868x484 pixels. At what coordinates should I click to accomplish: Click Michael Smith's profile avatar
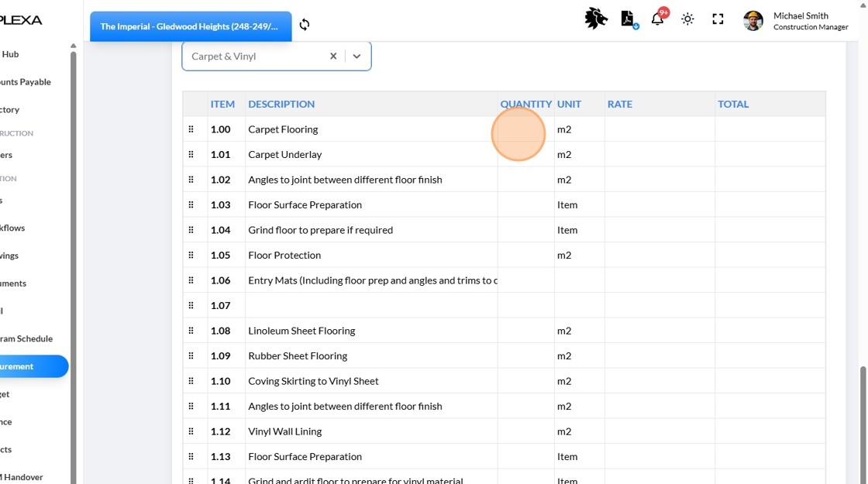pos(753,21)
